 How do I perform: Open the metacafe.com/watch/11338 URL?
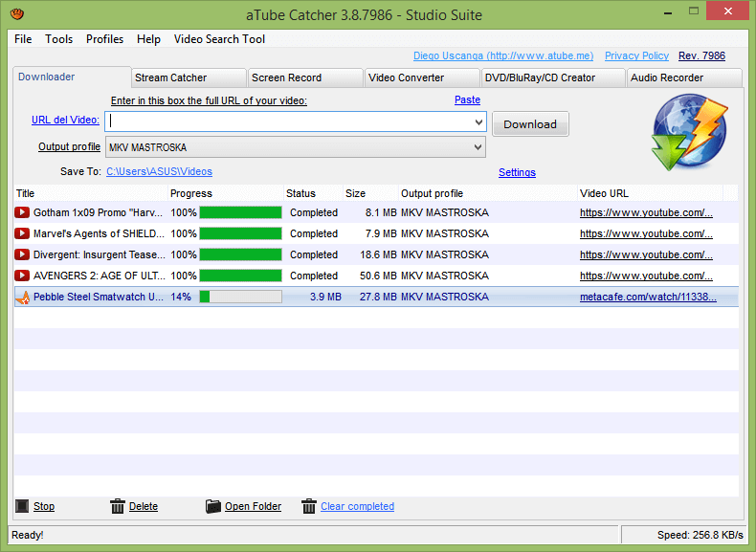click(648, 297)
